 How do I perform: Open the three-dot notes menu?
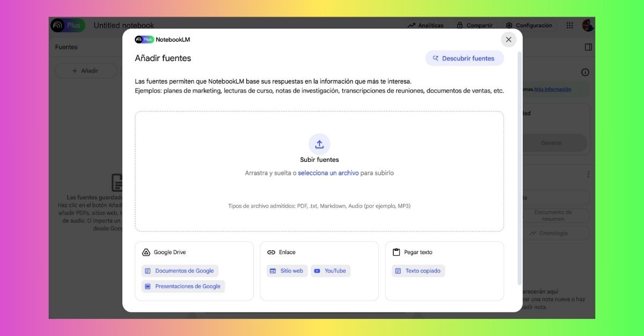[x=588, y=175]
